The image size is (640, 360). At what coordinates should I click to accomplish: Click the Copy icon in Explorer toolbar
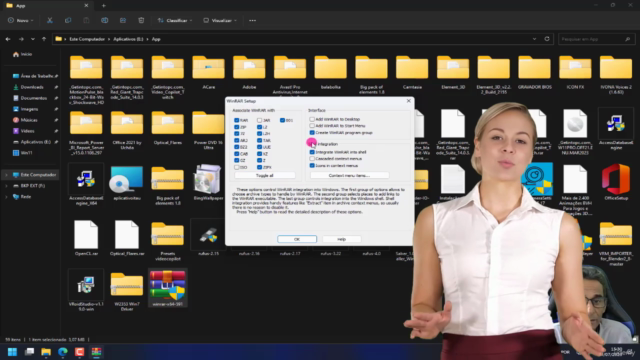click(x=68, y=20)
